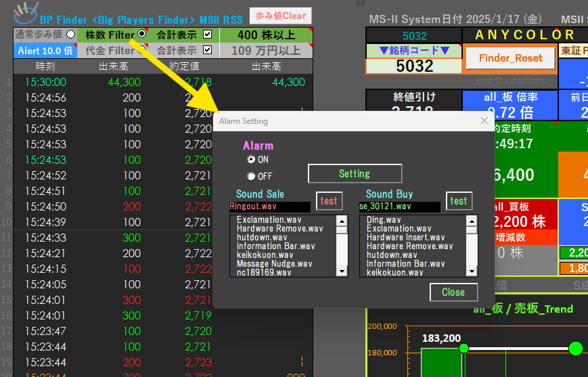Click the Close button in Alarm Setting
The height and width of the screenshot is (377, 588).
pos(453,292)
